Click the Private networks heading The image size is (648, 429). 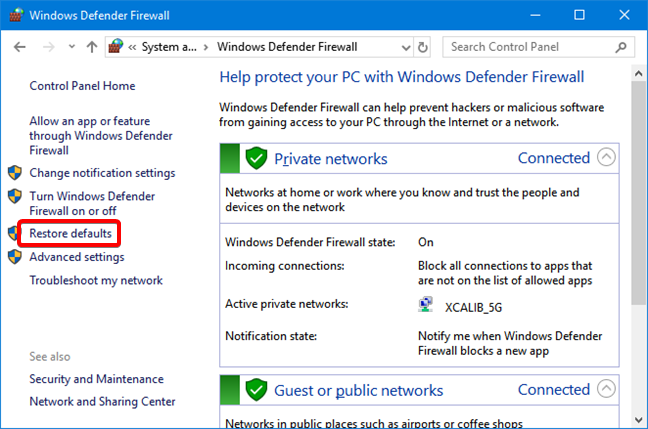(x=331, y=159)
